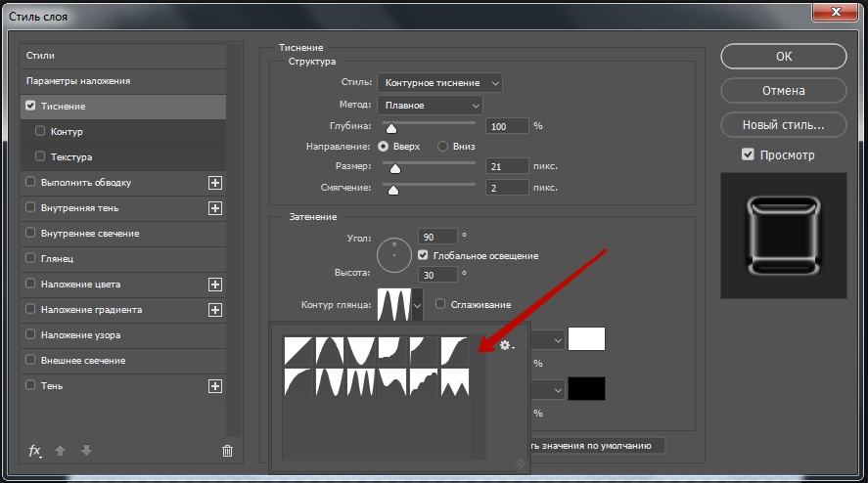
Task: Click the значения по умолчанию button
Action: (x=597, y=446)
